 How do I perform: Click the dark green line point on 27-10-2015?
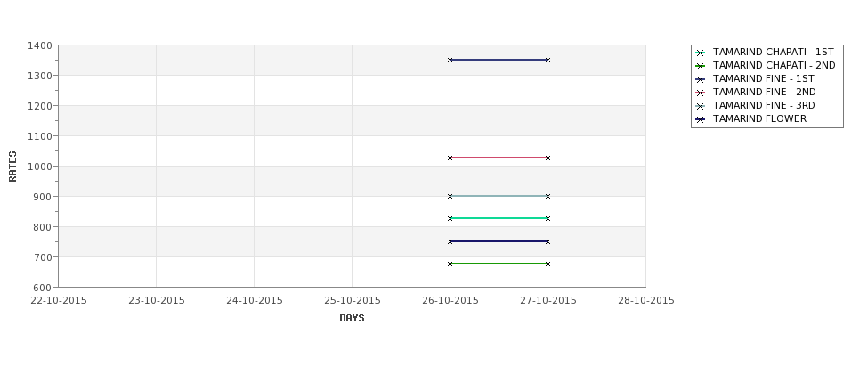(x=548, y=264)
